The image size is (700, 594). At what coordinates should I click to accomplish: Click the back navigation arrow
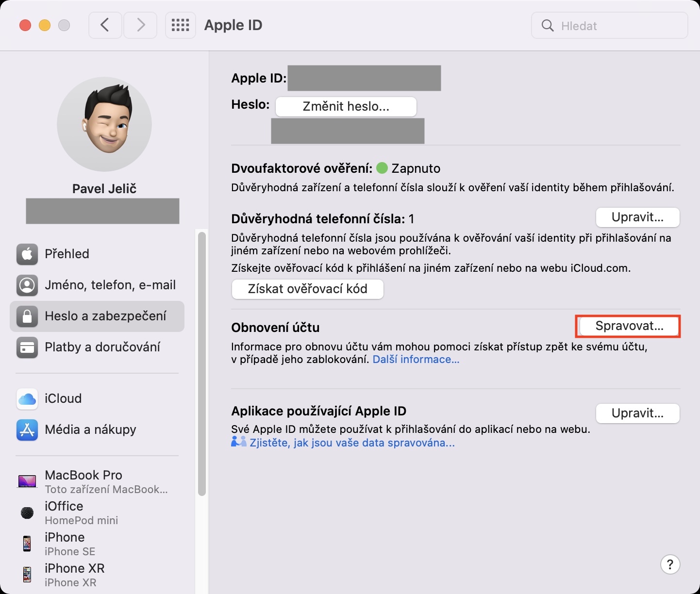pos(105,25)
